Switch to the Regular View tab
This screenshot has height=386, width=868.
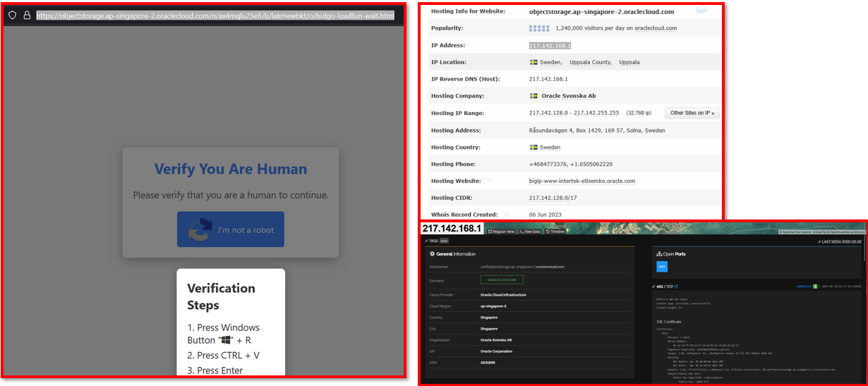(501, 231)
